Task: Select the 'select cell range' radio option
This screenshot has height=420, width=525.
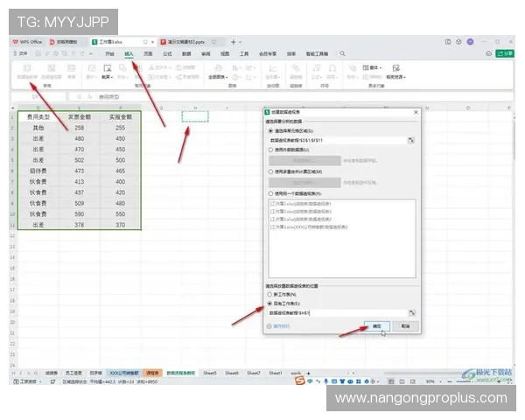Action: point(270,131)
